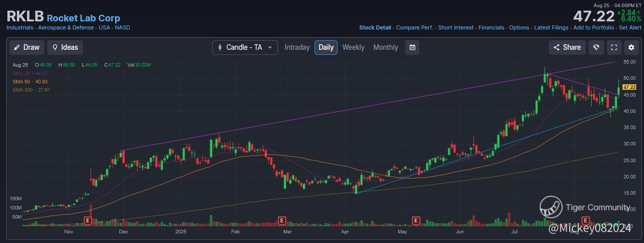Open the Draw tools

click(27, 47)
